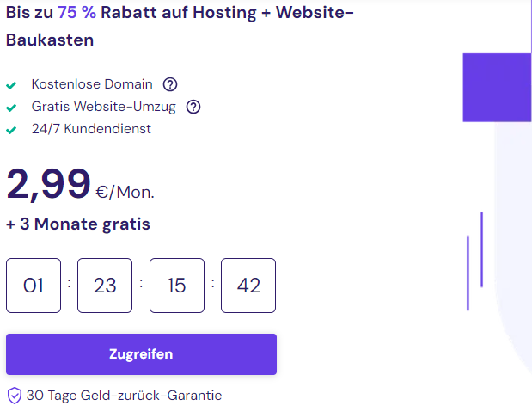Click the countdown seconds box showing 42
The height and width of the screenshot is (418, 532).
point(248,286)
